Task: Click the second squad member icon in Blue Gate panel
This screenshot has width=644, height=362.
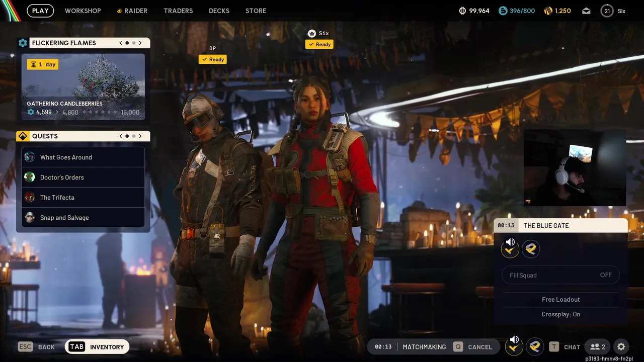Action: pyautogui.click(x=531, y=249)
